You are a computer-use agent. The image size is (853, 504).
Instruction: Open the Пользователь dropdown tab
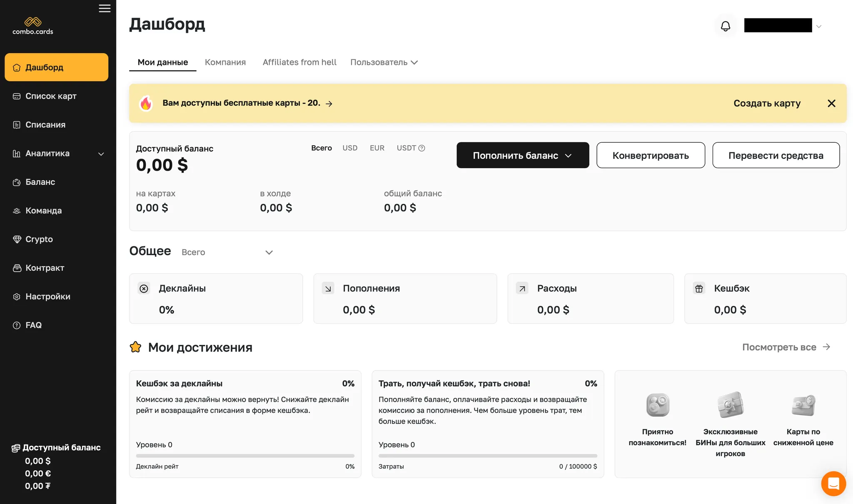click(384, 62)
